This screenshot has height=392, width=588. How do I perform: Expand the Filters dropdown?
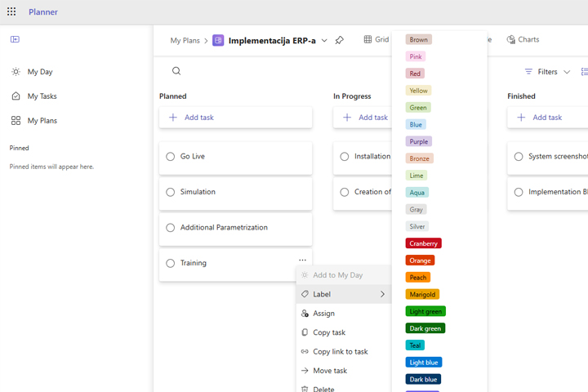pos(547,72)
